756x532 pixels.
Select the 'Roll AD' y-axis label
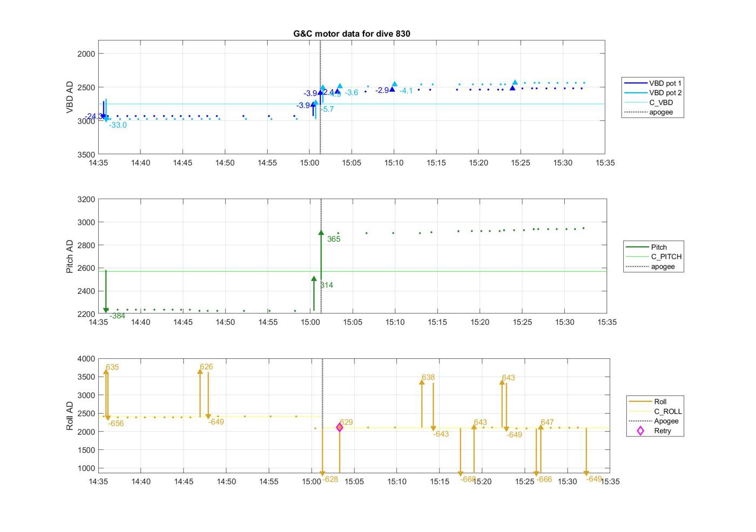click(x=70, y=415)
